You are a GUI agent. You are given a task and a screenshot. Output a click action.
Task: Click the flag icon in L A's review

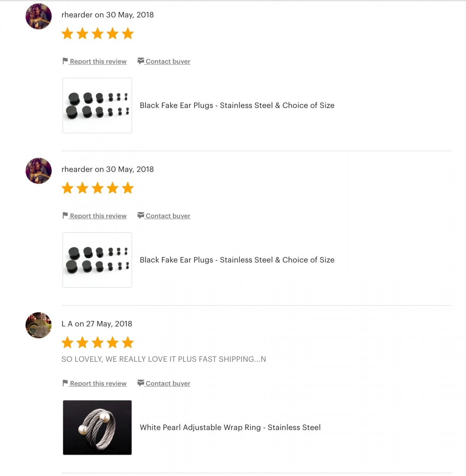tap(65, 383)
